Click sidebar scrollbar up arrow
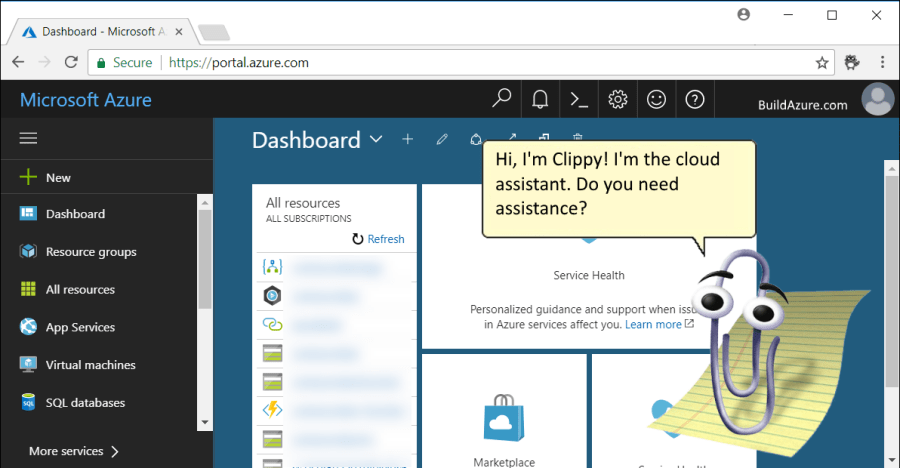The width and height of the screenshot is (900, 468). pos(205,203)
